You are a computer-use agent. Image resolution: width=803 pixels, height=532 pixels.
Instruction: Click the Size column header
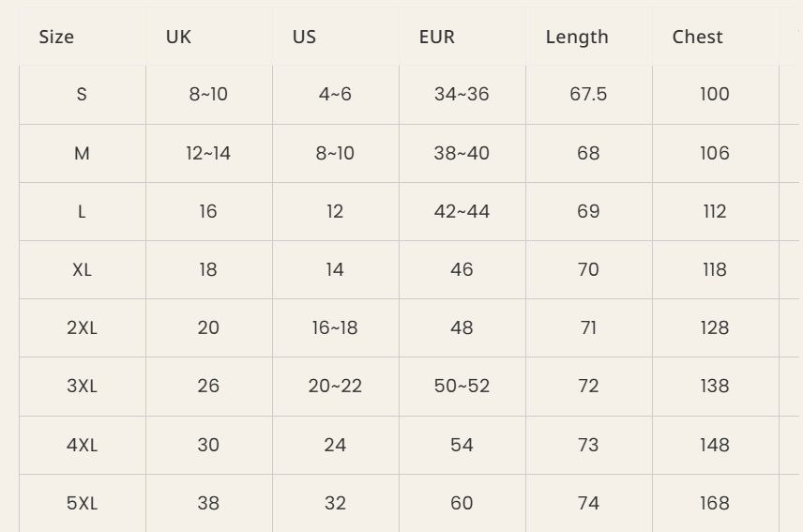coord(56,37)
